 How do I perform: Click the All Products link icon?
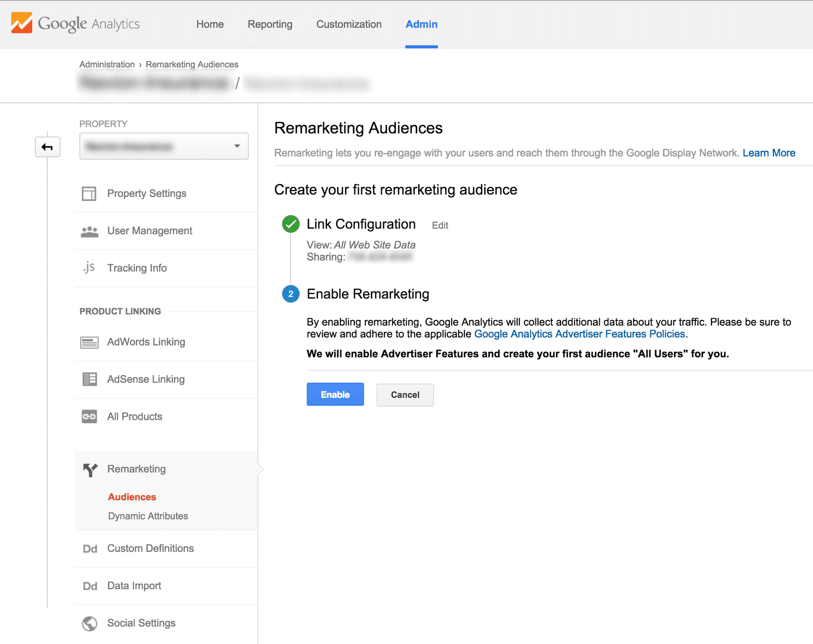(89, 416)
